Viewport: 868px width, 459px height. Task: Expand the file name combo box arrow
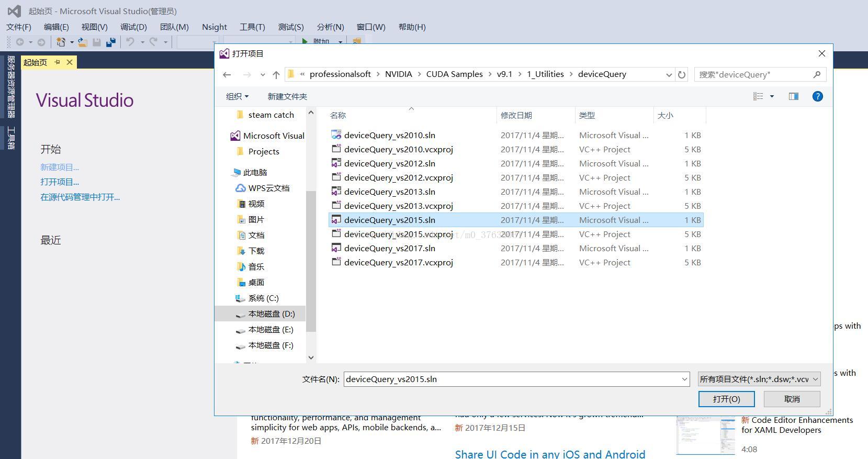pyautogui.click(x=684, y=379)
